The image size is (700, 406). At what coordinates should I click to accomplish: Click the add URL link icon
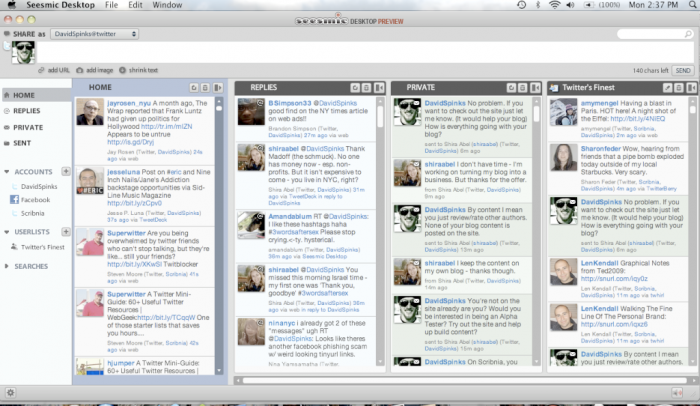(x=41, y=70)
